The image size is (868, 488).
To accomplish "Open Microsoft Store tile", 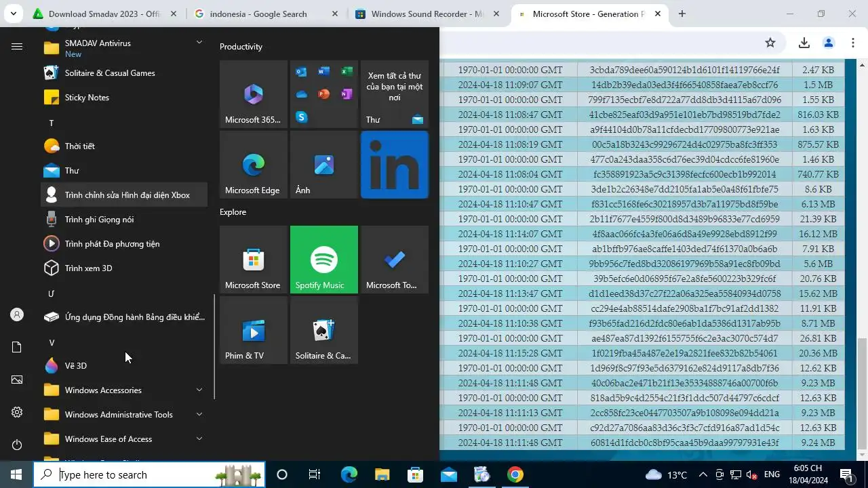I will point(254,260).
